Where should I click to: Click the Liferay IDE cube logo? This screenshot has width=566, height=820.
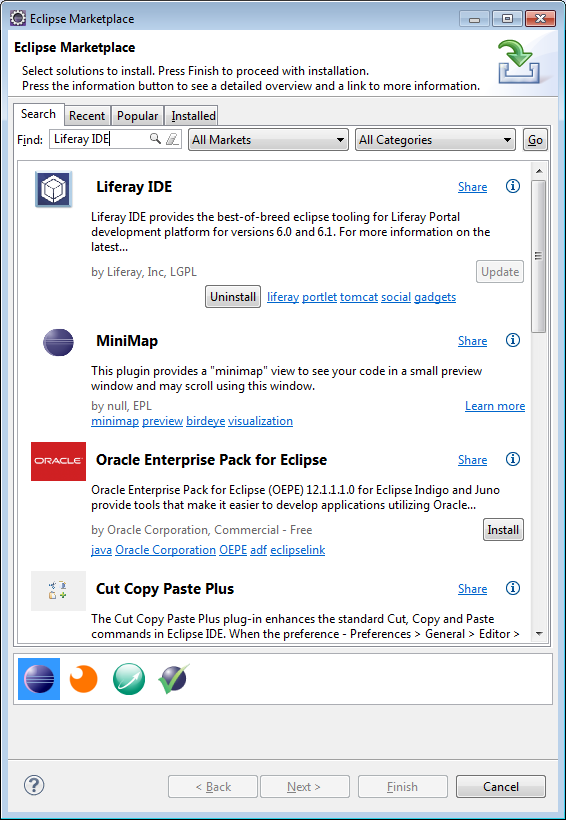click(53, 189)
